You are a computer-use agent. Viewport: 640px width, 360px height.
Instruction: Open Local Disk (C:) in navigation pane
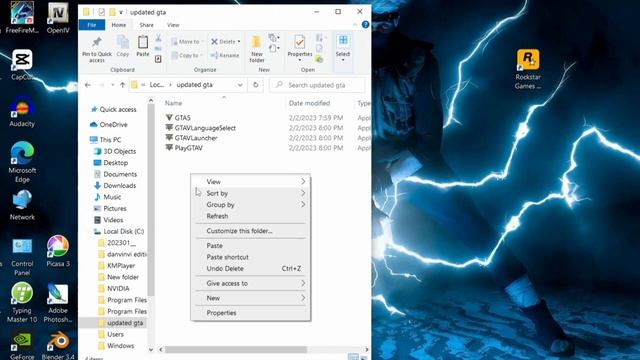point(119,231)
